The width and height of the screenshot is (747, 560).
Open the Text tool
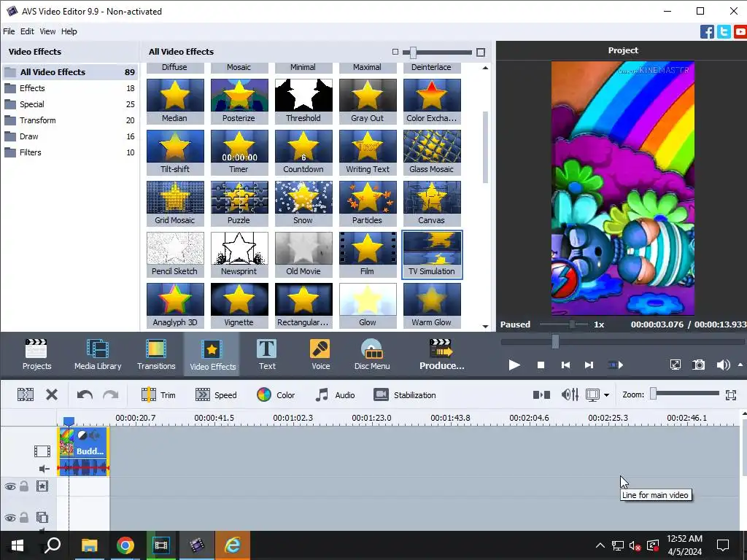tap(267, 354)
